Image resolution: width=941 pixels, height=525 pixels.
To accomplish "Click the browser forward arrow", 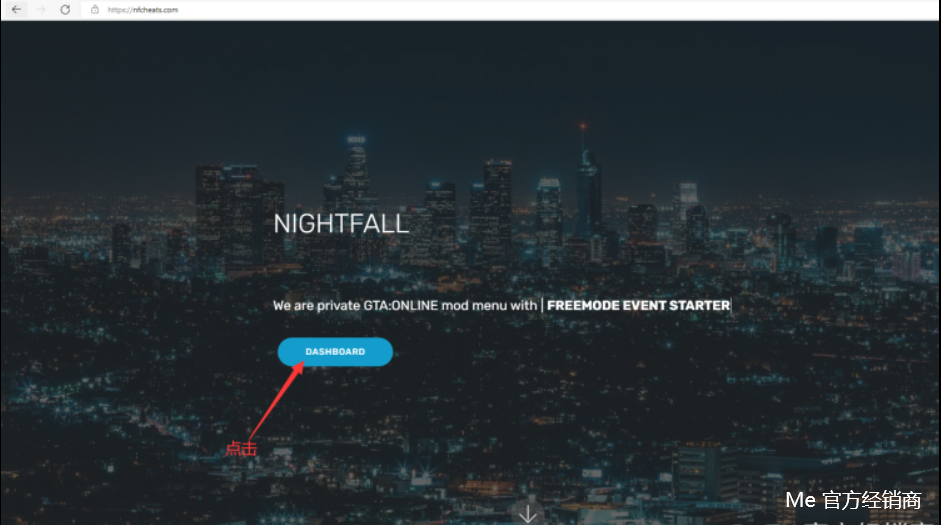I will click(41, 10).
